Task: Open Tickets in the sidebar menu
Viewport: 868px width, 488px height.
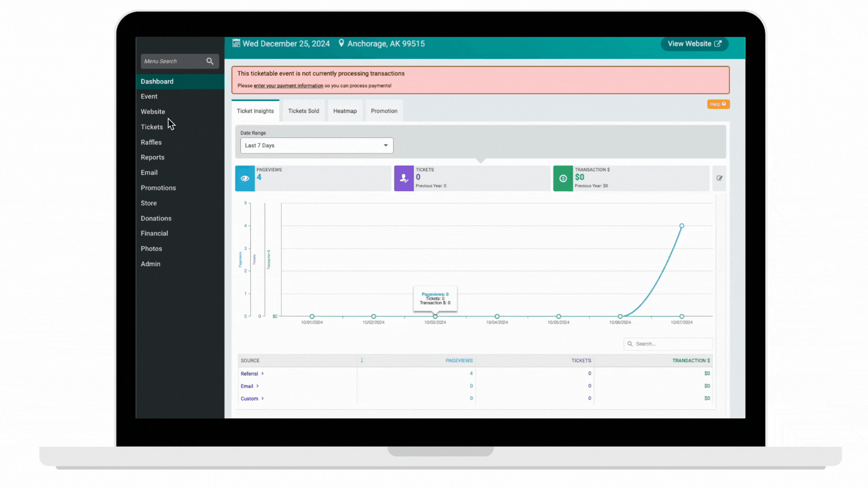Action: (x=151, y=127)
